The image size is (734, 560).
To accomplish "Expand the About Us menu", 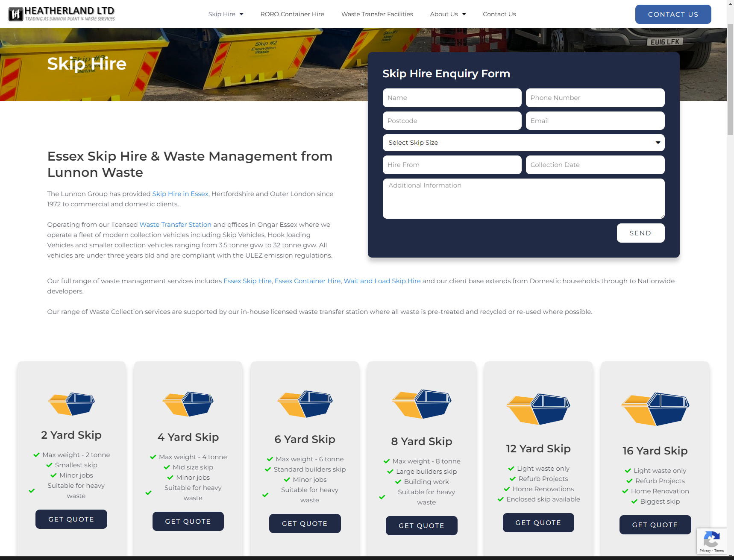I will (x=448, y=14).
